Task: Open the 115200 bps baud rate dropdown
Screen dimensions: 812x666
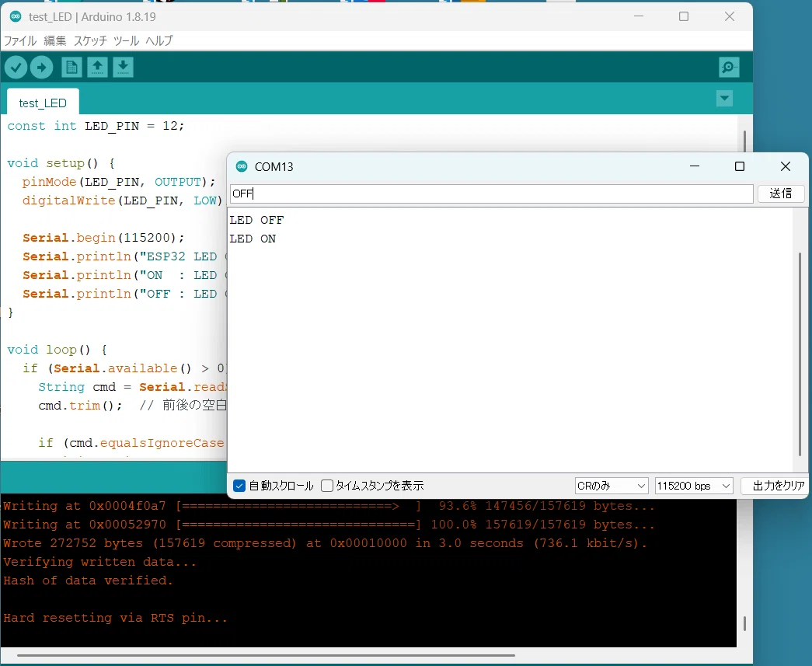Action: pos(694,486)
